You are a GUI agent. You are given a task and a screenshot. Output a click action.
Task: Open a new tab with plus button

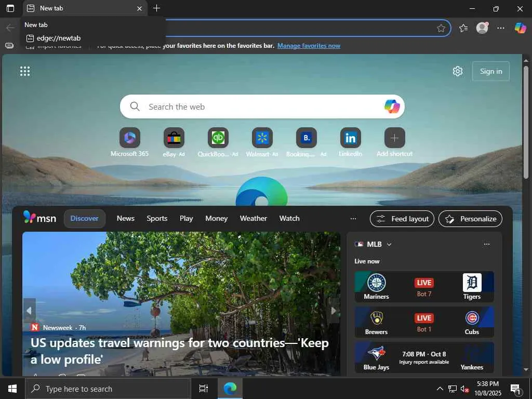point(156,8)
